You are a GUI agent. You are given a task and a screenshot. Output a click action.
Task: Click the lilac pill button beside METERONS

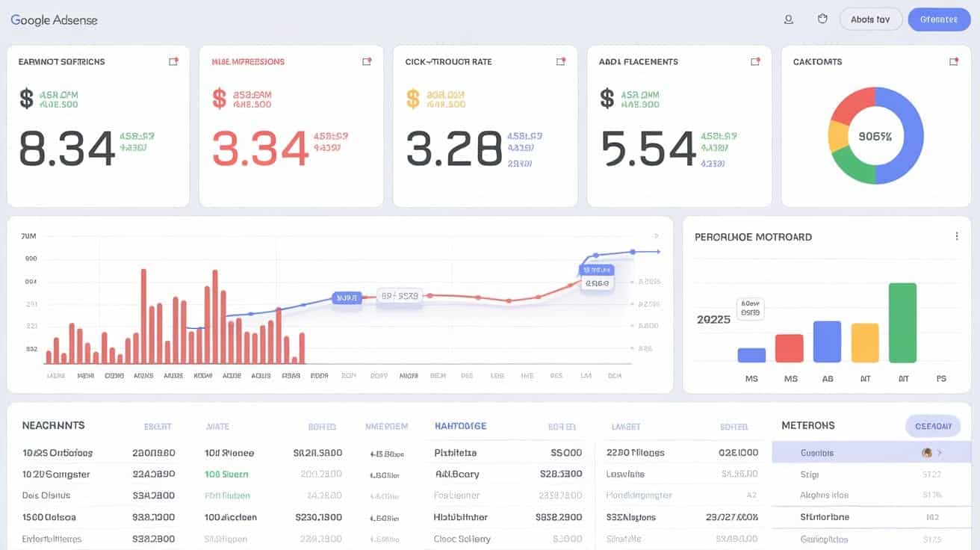[933, 426]
